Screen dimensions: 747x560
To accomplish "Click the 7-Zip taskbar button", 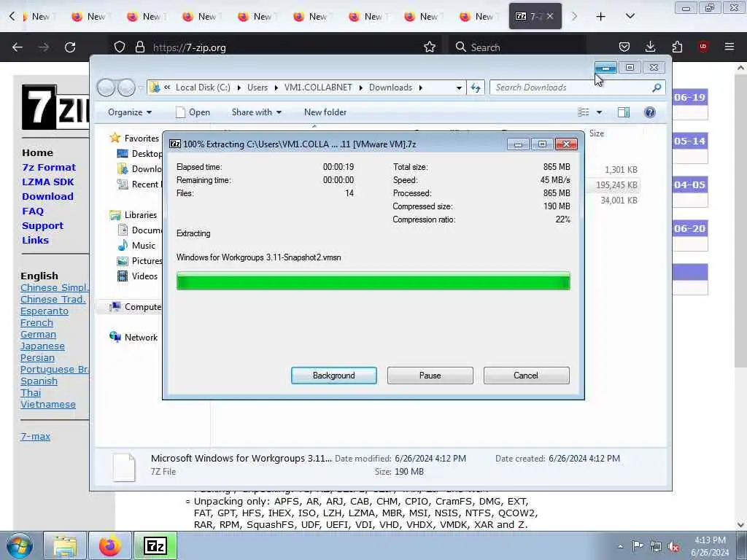I will click(155, 545).
